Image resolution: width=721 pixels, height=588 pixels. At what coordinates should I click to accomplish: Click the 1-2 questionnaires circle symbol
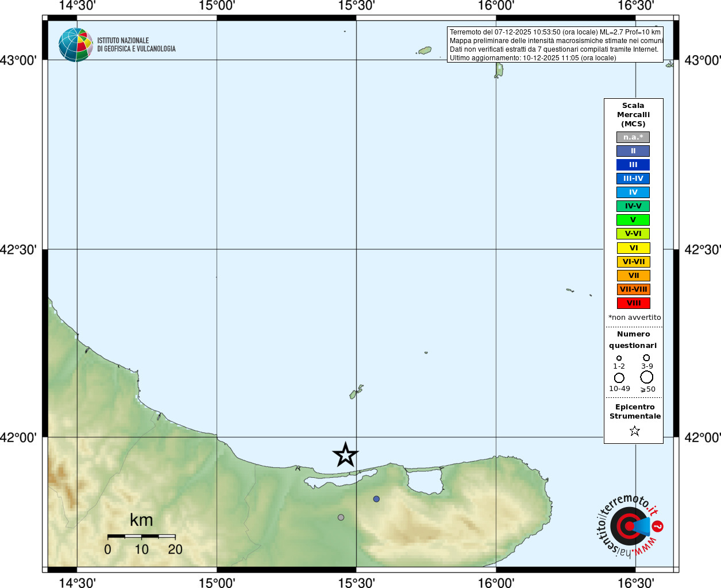[619, 358]
